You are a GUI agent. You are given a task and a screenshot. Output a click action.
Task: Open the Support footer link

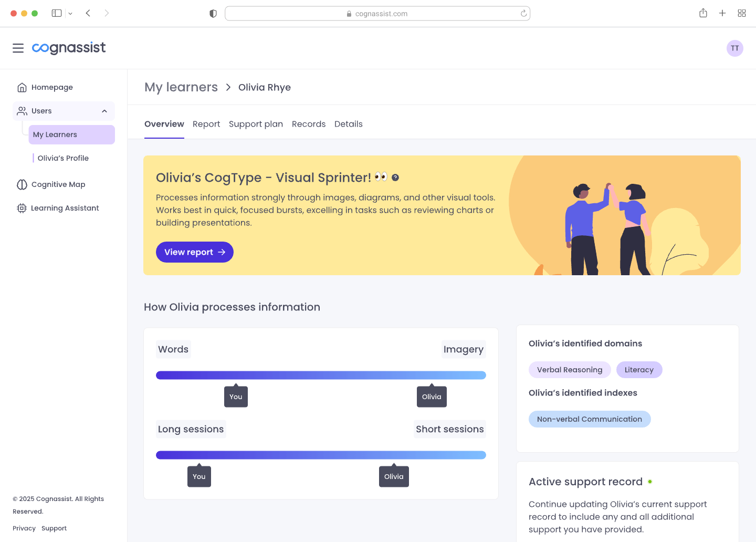(x=54, y=528)
